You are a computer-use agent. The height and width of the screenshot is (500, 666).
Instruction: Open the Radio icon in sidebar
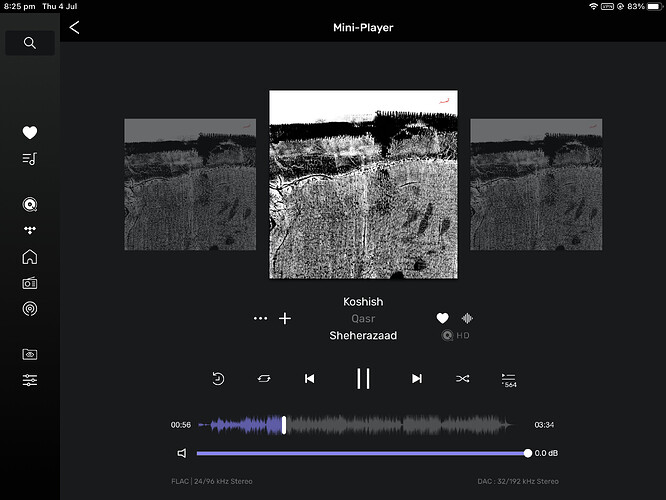(30, 283)
